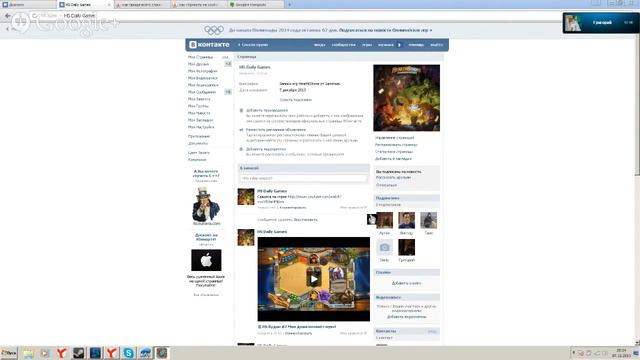Open 'Мои Друзья' in the left menu
Screen dimensions: 640x360
pyautogui.click(x=198, y=64)
